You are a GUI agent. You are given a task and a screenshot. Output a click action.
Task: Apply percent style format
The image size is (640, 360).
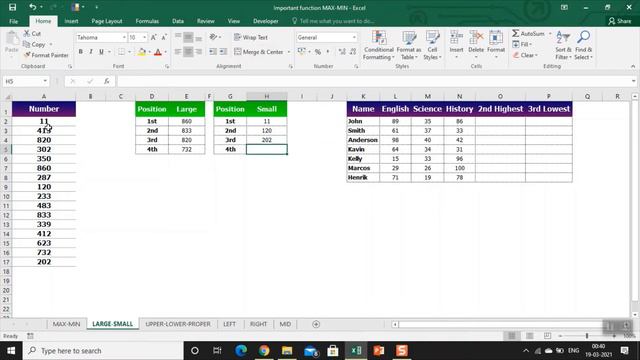pyautogui.click(x=318, y=52)
